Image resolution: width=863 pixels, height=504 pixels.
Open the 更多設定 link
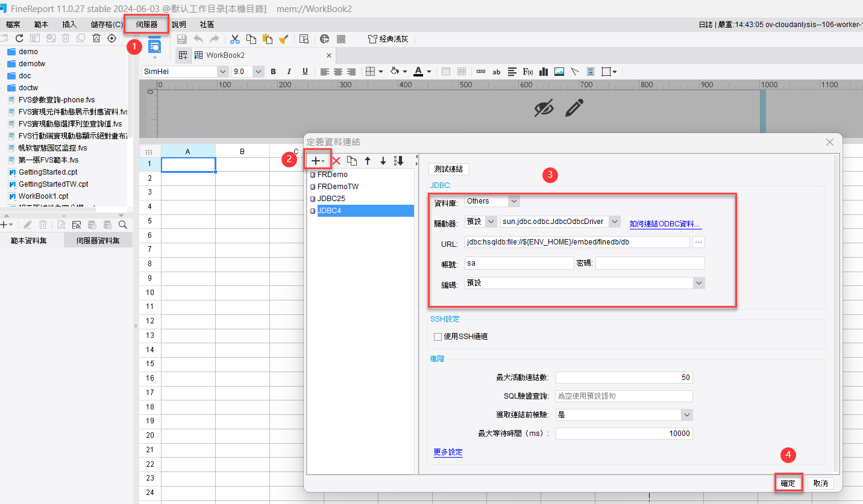tap(448, 452)
